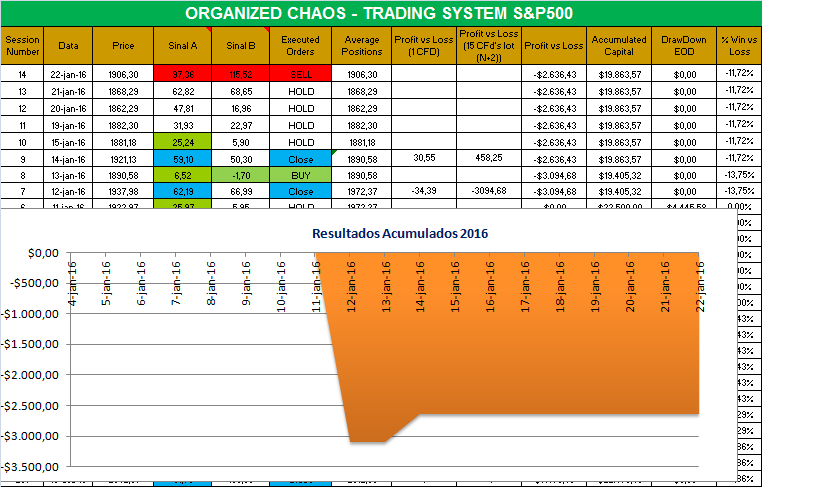Select the Sinal B value 66,99
Screen dimensions: 819x487
tap(241, 191)
